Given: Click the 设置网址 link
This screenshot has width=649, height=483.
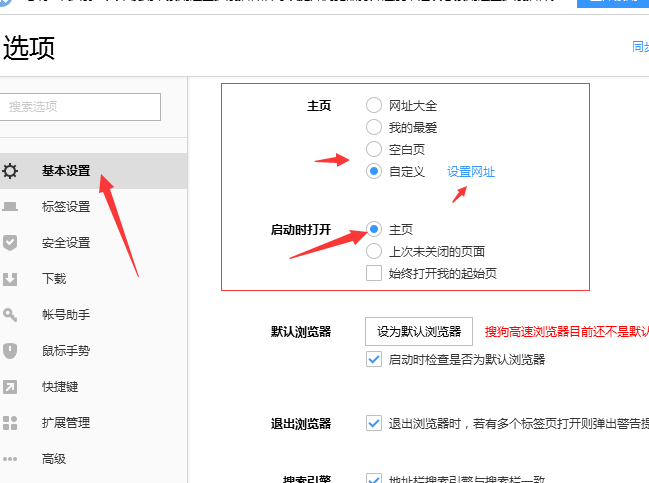Looking at the screenshot, I should (471, 171).
